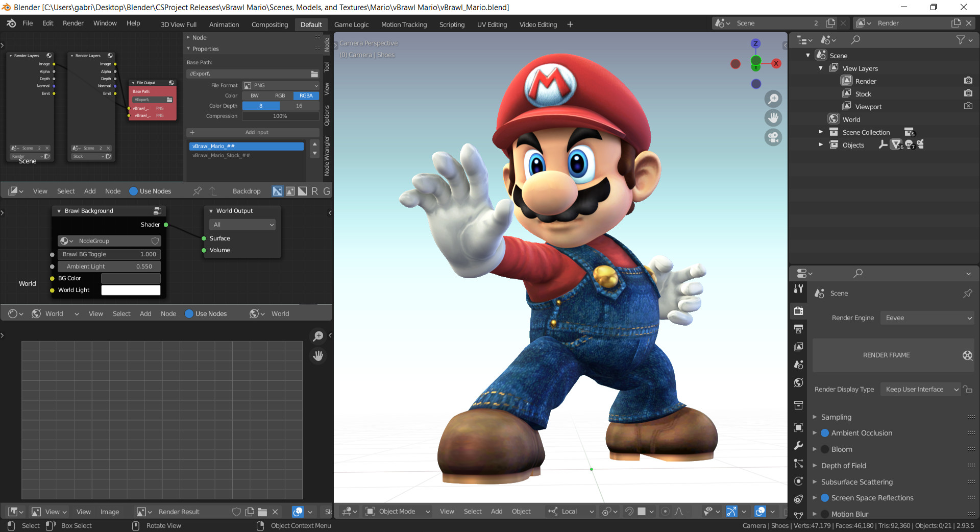Screen dimensions: 980x532
Task: Open the World properties tab icon
Action: click(x=799, y=382)
